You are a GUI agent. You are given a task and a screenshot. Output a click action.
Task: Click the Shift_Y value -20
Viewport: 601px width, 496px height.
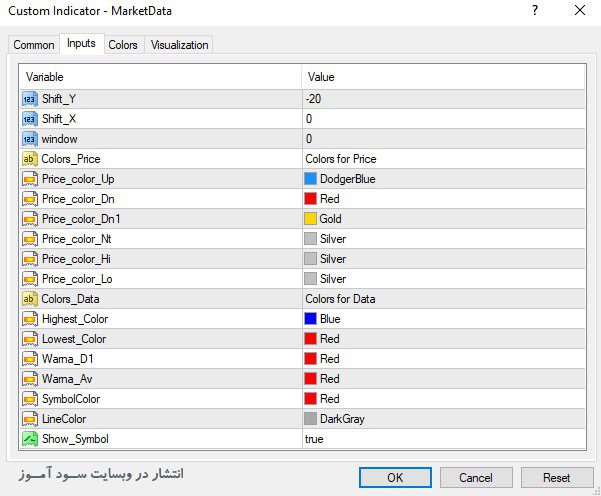click(313, 99)
